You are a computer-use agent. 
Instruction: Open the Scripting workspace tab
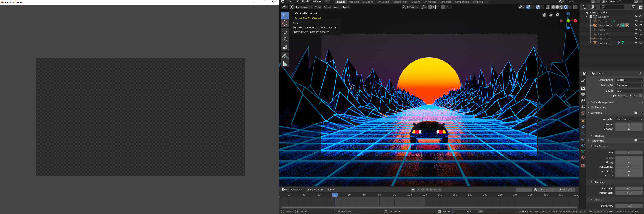click(x=478, y=2)
